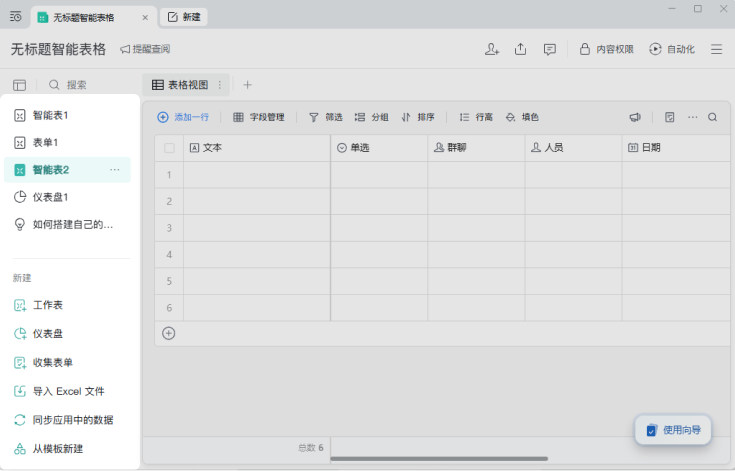Create new 收集表单
Image resolution: width=735 pixels, height=471 pixels.
point(43,362)
